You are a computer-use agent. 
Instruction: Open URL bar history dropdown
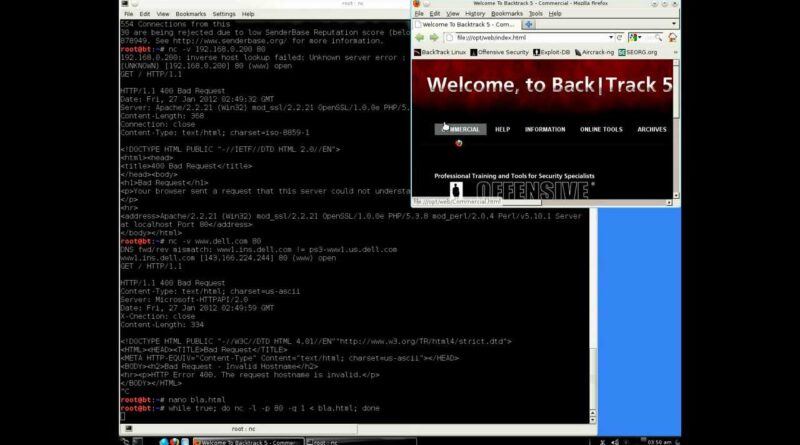pyautogui.click(x=611, y=38)
